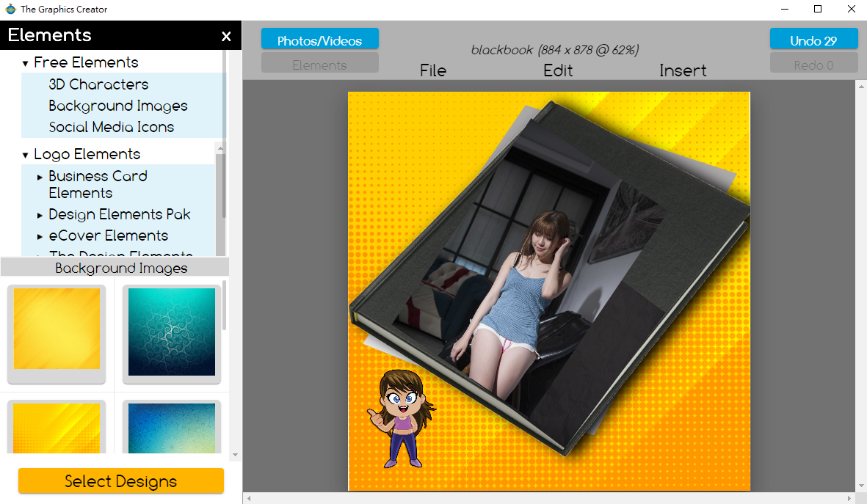Click the Select Designs button

[121, 481]
